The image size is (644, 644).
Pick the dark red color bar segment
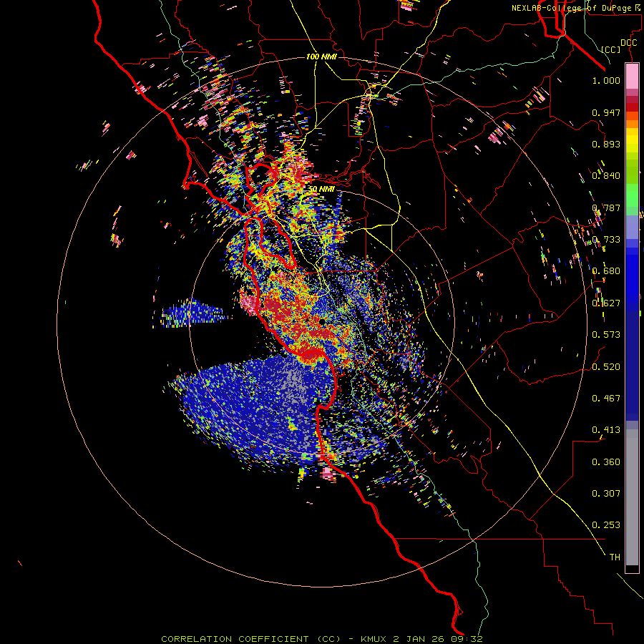[632, 107]
